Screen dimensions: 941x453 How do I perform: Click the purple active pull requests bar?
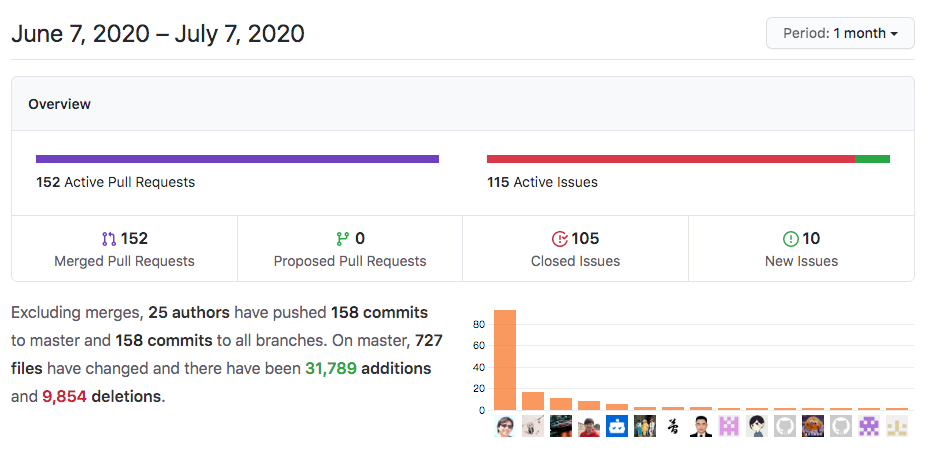(237, 159)
